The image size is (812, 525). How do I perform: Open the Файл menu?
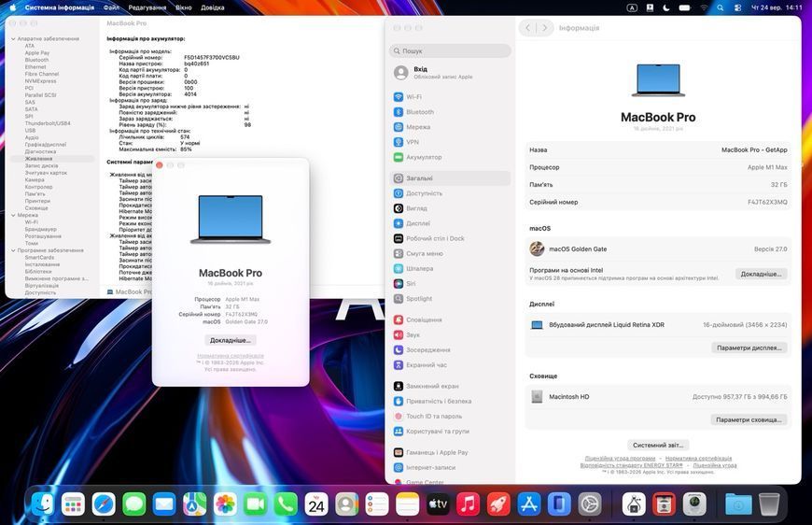(x=111, y=7)
